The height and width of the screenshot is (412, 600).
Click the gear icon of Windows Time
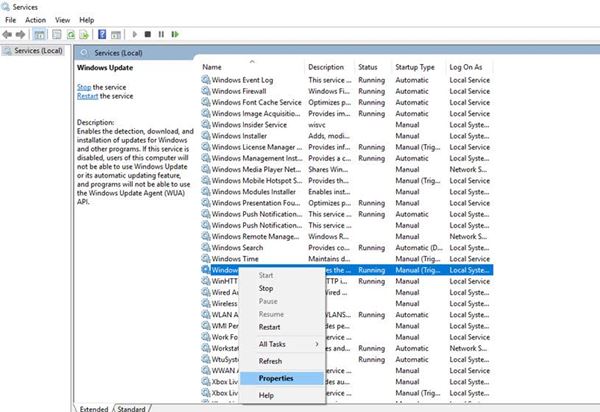(x=206, y=258)
